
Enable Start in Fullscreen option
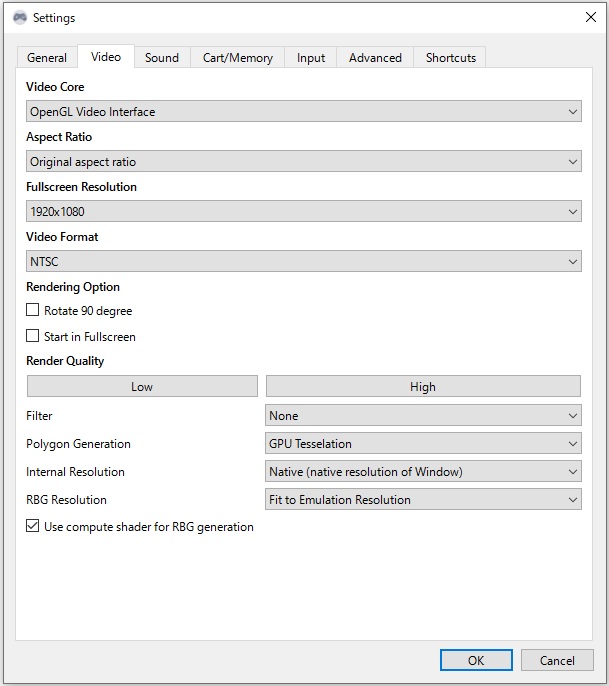[33, 337]
